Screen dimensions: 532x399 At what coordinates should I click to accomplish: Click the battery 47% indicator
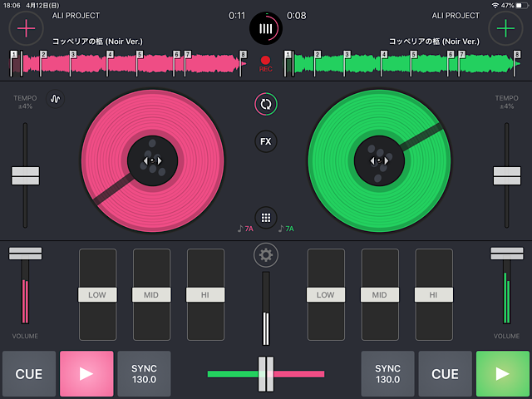pyautogui.click(x=515, y=6)
